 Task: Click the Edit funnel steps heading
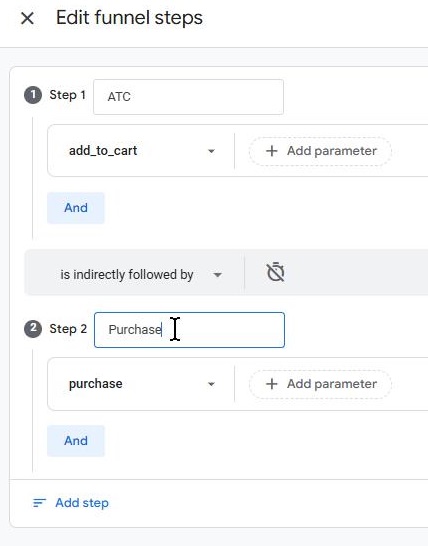[x=129, y=18]
